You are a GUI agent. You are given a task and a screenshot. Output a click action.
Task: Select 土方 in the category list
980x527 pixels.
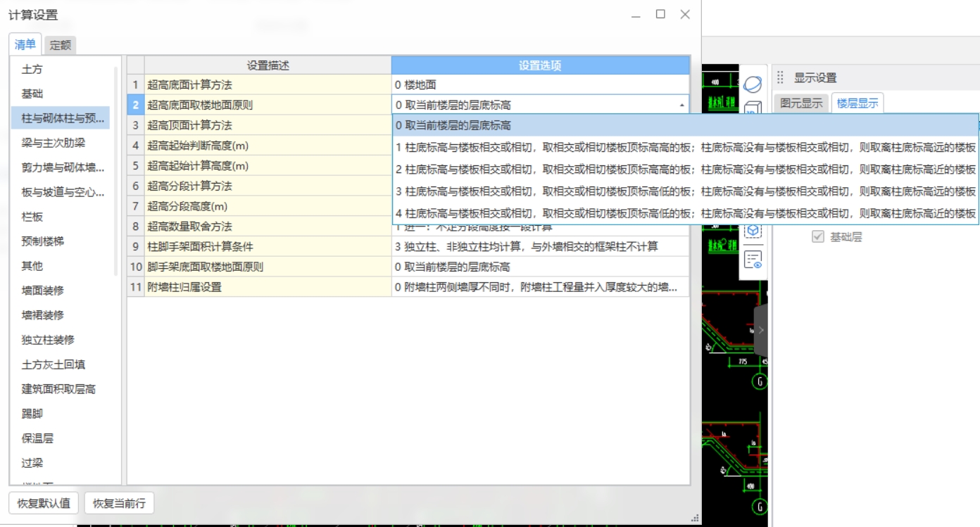coord(61,69)
